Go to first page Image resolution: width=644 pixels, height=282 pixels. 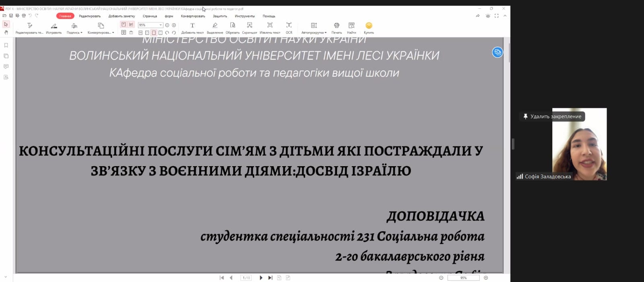click(x=222, y=278)
